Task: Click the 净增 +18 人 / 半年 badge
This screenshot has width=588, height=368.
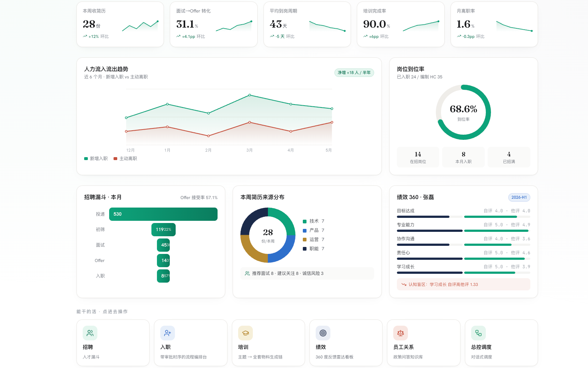Action: 354,72
